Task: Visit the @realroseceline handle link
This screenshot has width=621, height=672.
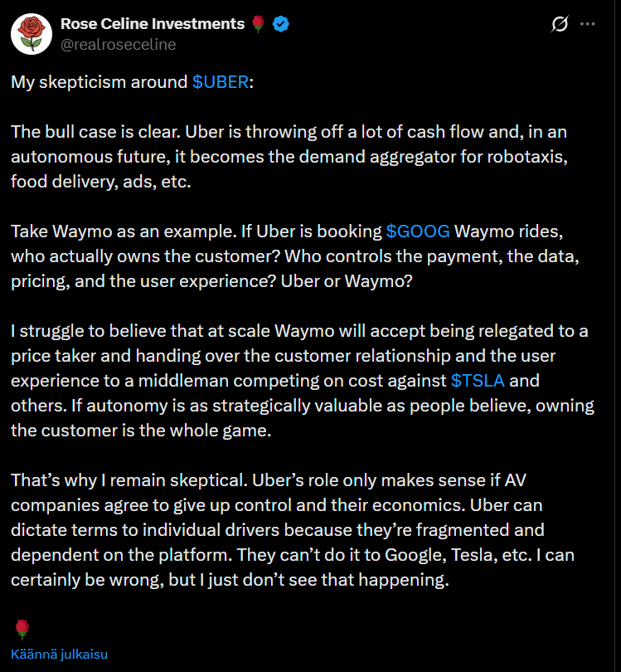Action: [118, 44]
